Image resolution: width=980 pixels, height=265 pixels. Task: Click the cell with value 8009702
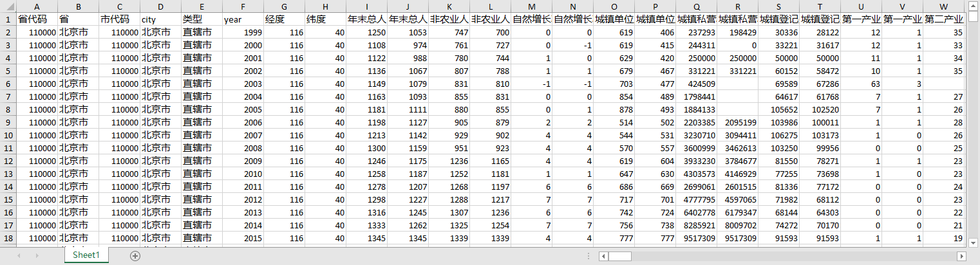click(737, 225)
